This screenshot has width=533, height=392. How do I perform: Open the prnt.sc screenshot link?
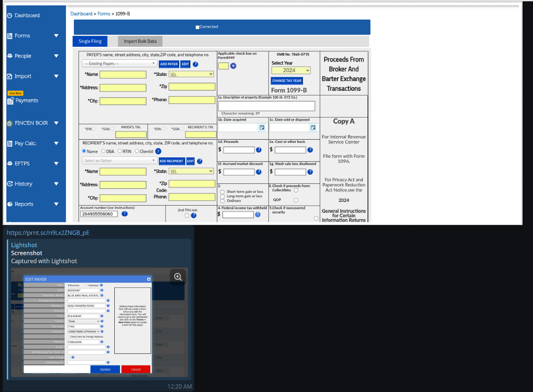(48, 233)
